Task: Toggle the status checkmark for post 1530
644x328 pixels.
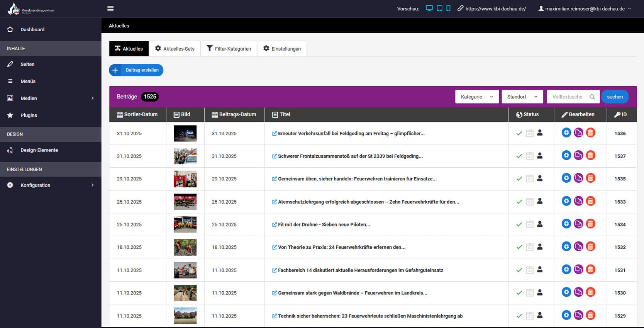Action: (x=519, y=293)
